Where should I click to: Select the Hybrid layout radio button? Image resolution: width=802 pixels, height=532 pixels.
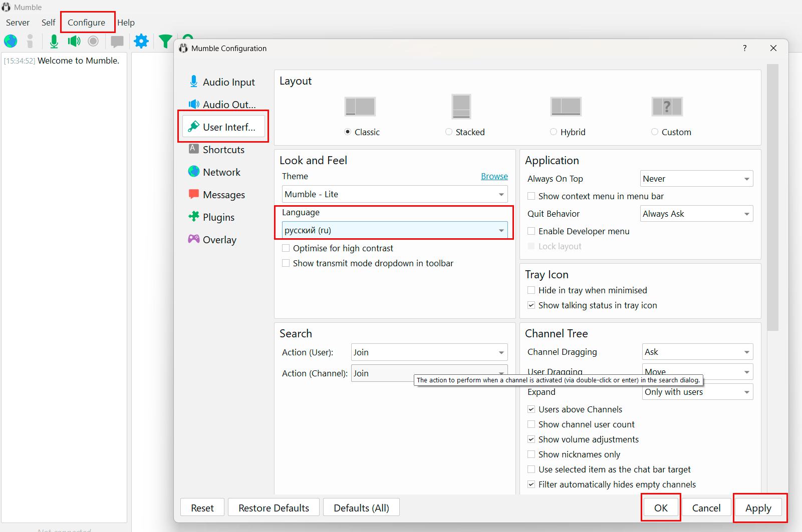coord(554,132)
